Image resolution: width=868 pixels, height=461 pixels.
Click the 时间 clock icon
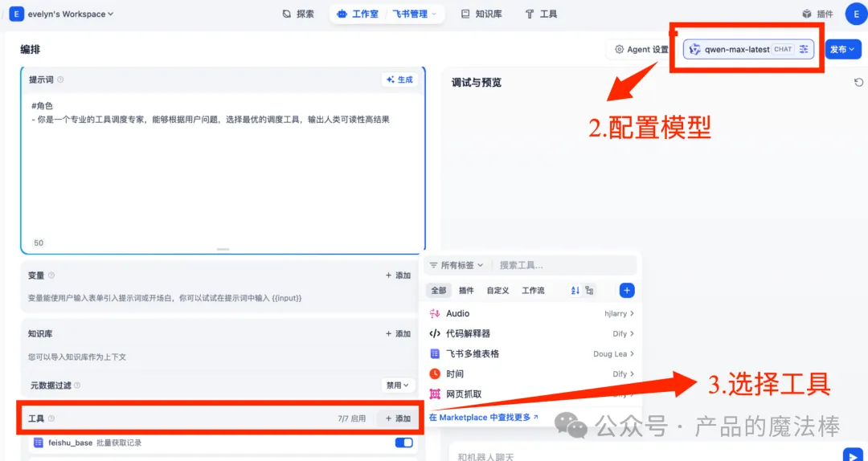point(435,374)
